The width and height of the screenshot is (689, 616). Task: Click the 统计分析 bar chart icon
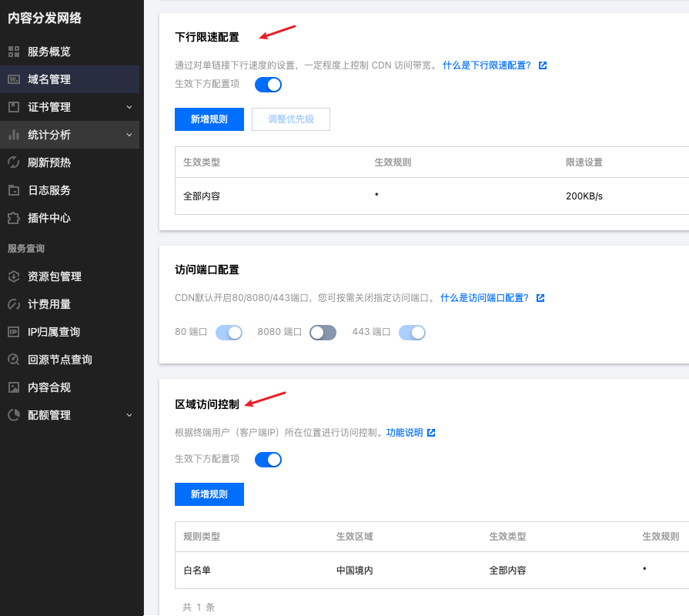[14, 135]
